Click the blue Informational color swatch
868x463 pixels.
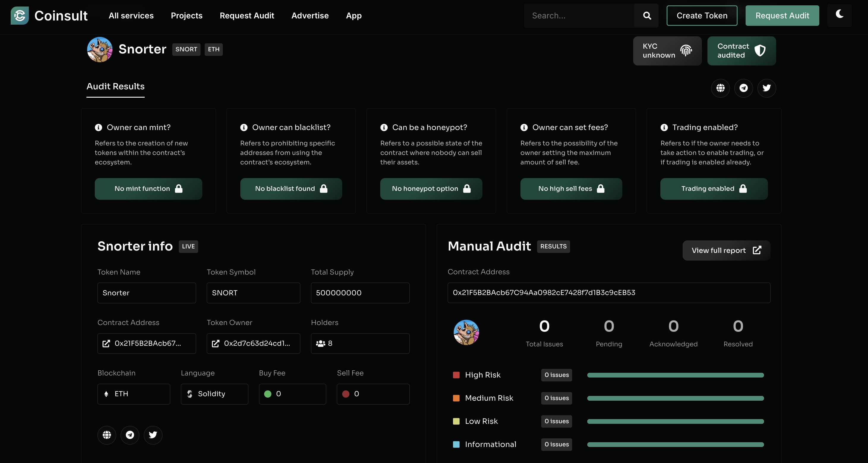coord(456,445)
